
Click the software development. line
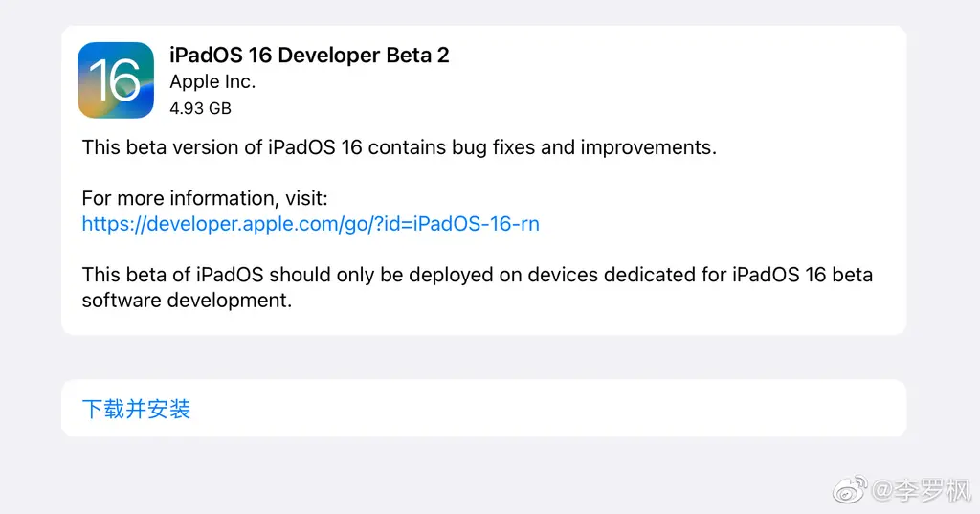(x=187, y=301)
